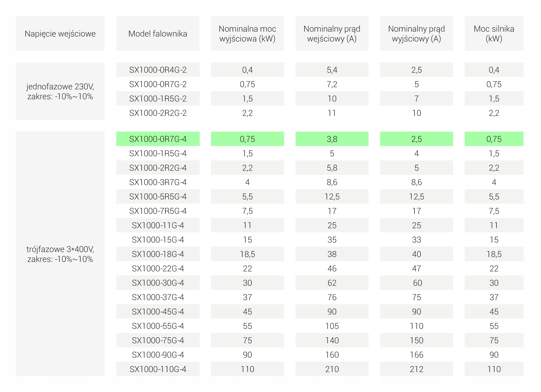541x392 pixels.
Task: Click the SX1000-110G-4 model cell
Action: point(158,369)
